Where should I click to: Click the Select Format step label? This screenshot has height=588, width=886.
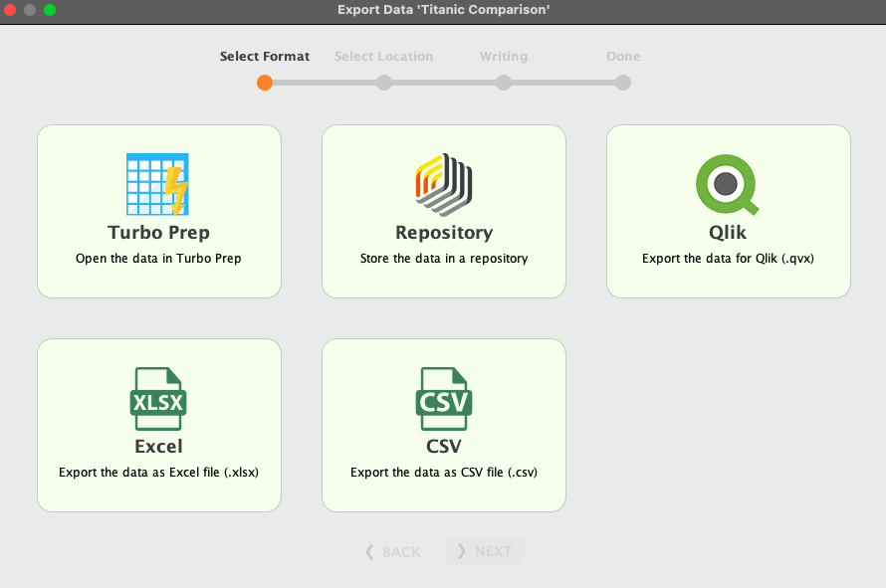point(265,56)
